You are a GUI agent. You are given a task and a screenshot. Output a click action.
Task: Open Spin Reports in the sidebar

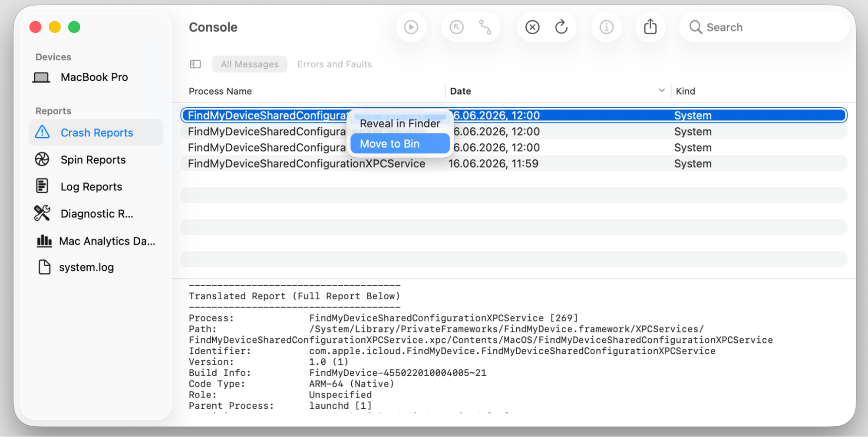(96, 159)
